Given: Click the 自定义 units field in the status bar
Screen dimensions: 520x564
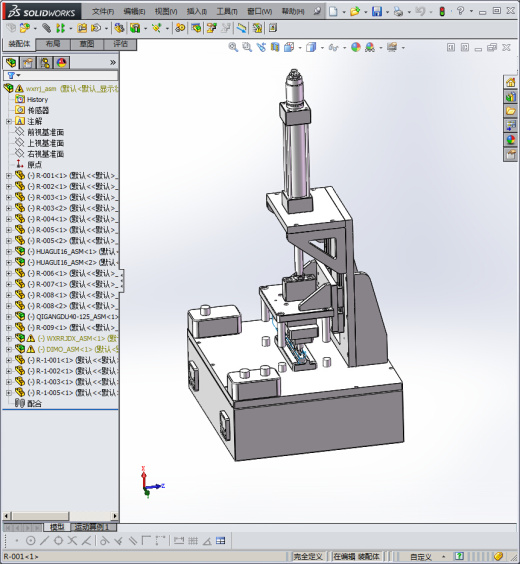Looking at the screenshot, I should tap(421, 556).
